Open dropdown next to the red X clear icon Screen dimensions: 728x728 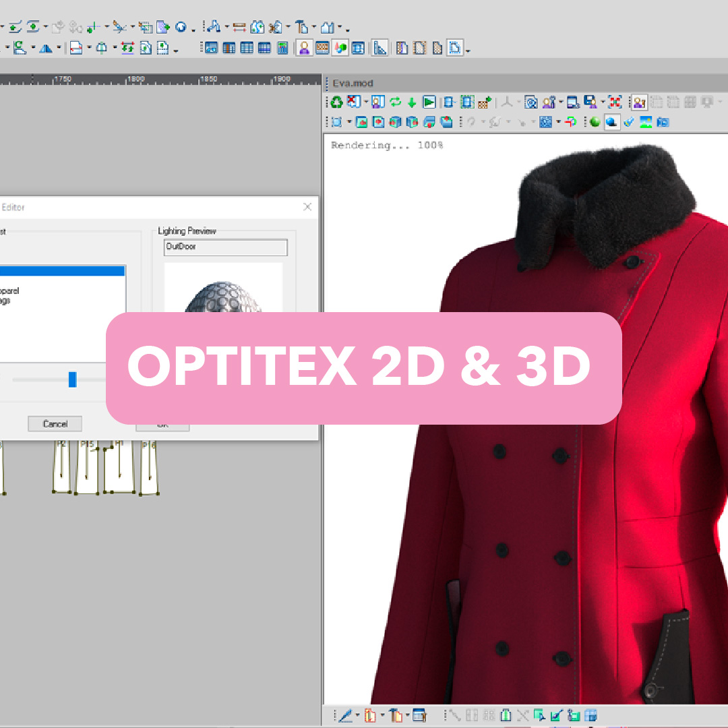366,102
